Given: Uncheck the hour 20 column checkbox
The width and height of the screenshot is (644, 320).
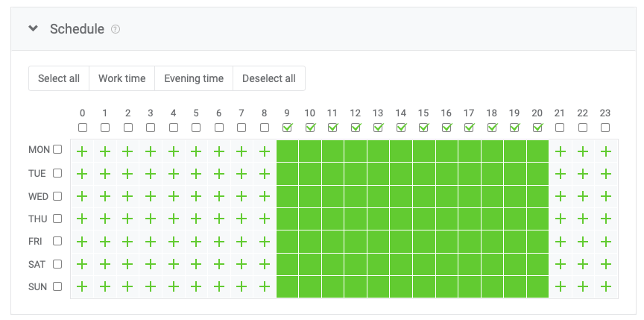Looking at the screenshot, I should click(537, 128).
